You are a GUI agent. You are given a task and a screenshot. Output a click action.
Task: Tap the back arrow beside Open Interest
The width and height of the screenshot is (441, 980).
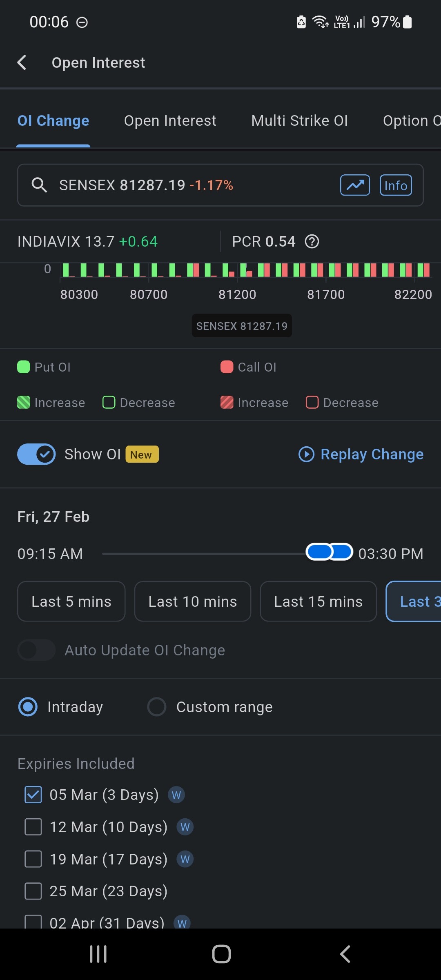pyautogui.click(x=22, y=62)
